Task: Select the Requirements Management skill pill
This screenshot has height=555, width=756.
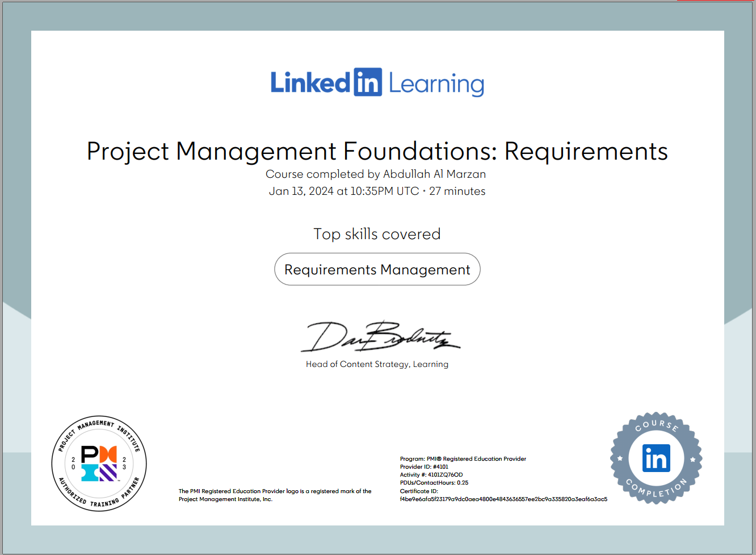Action: pyautogui.click(x=377, y=269)
